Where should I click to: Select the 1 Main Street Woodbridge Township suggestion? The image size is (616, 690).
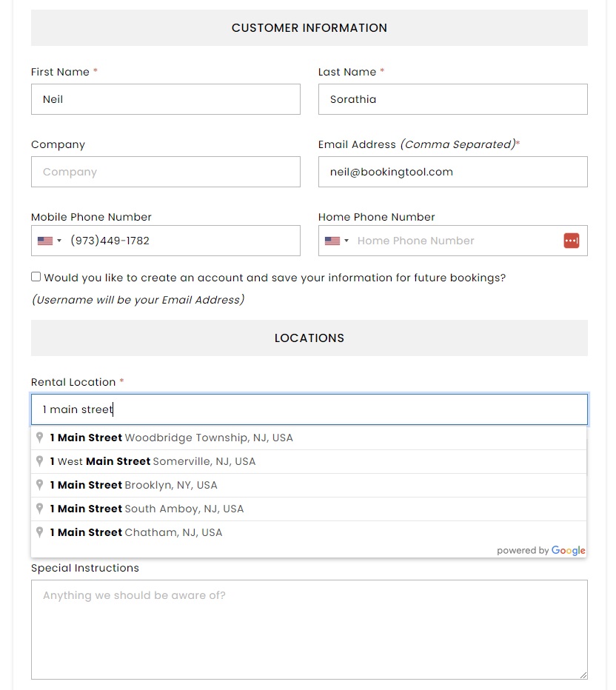(170, 438)
